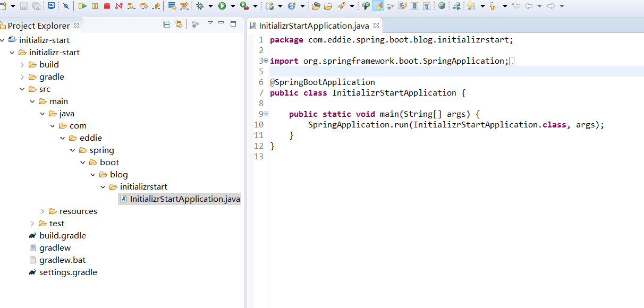Minimize the Project Explorer panel
Screen dimensions: 644x308
[222, 24]
